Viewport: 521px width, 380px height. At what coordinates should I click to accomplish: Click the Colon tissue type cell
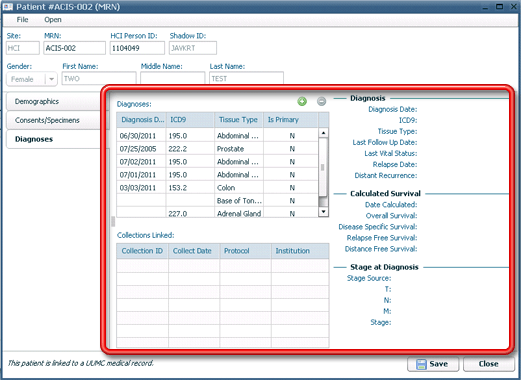point(239,188)
